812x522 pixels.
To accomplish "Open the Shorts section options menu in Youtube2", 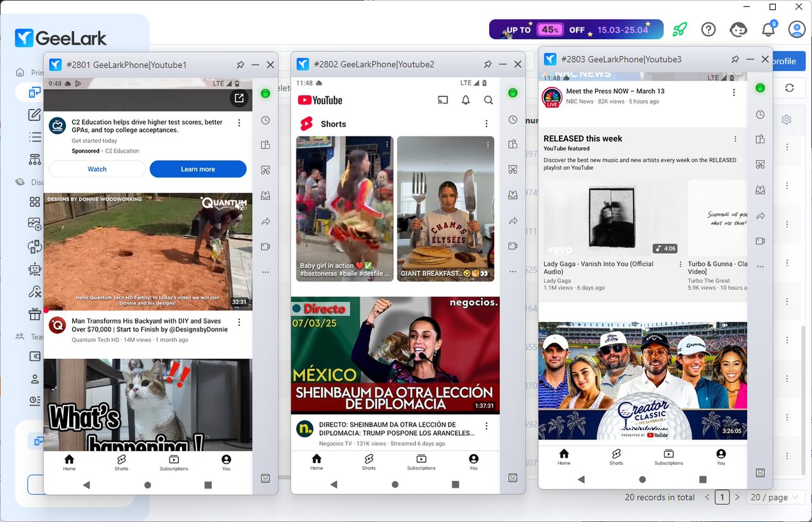I will pyautogui.click(x=487, y=124).
